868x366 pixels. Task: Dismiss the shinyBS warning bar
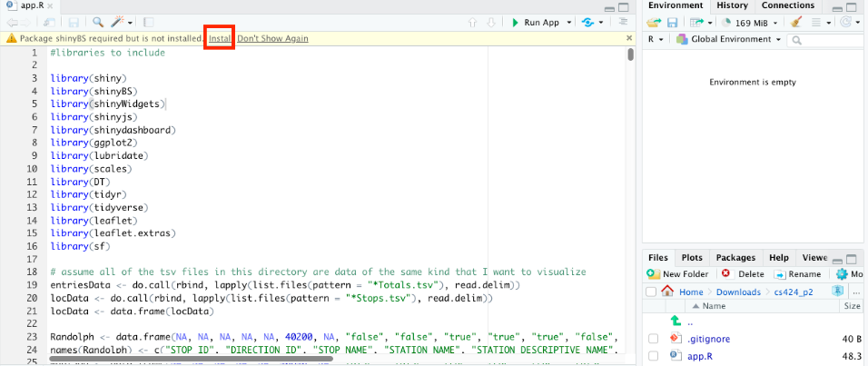click(x=629, y=38)
